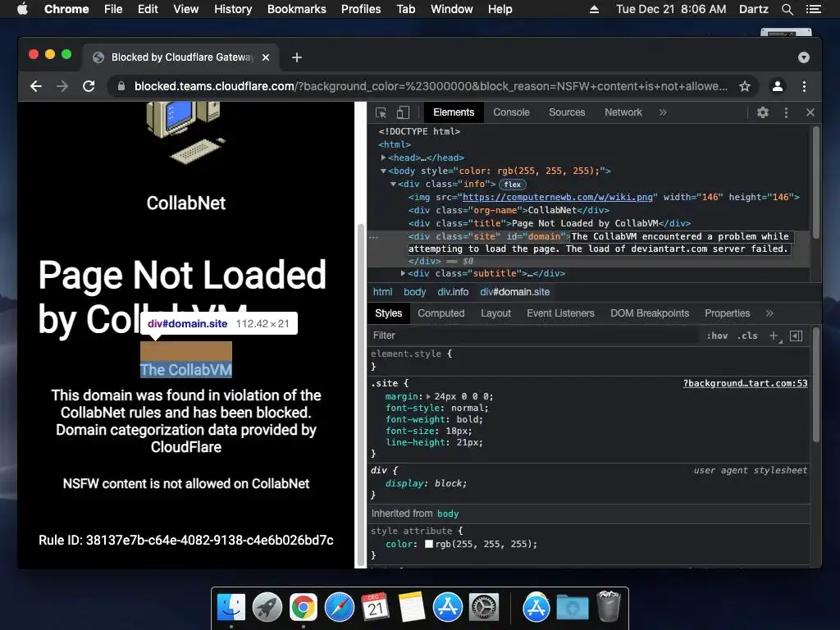Open the View menu
Image resolution: width=840 pixels, height=630 pixels.
(x=186, y=9)
